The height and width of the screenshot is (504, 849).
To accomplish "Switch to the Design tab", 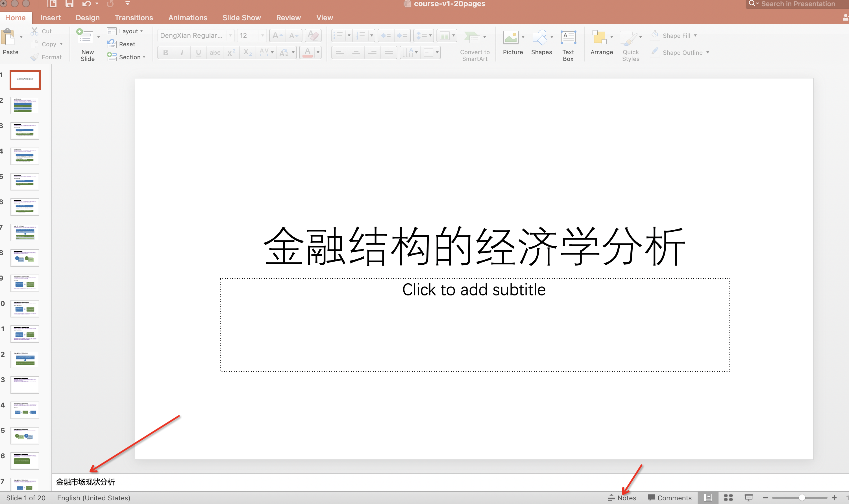I will tap(88, 18).
